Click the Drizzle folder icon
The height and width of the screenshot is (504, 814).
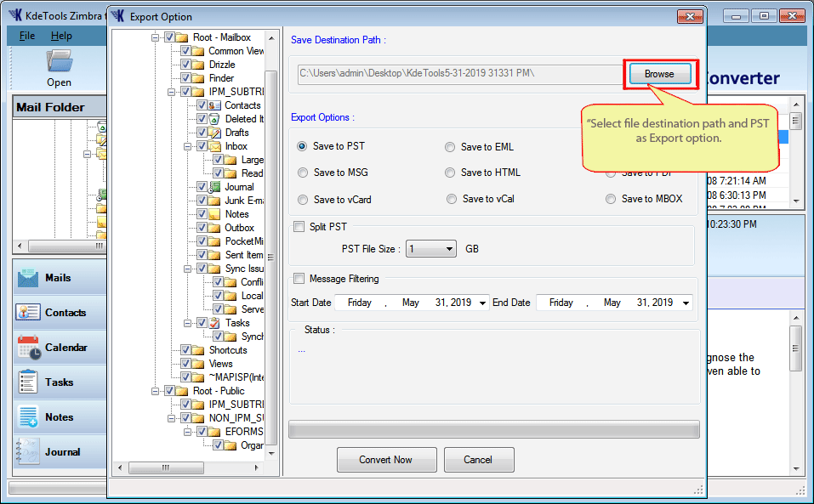[x=198, y=65]
